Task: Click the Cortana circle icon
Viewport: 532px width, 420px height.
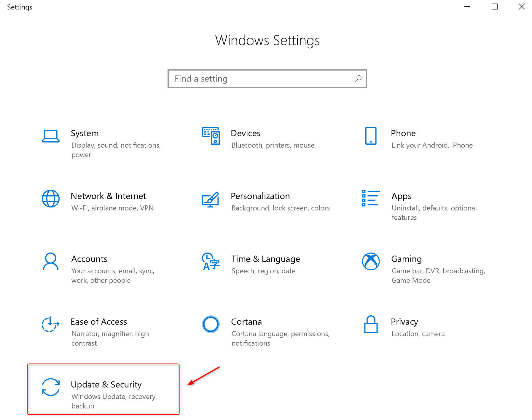Action: point(211,324)
